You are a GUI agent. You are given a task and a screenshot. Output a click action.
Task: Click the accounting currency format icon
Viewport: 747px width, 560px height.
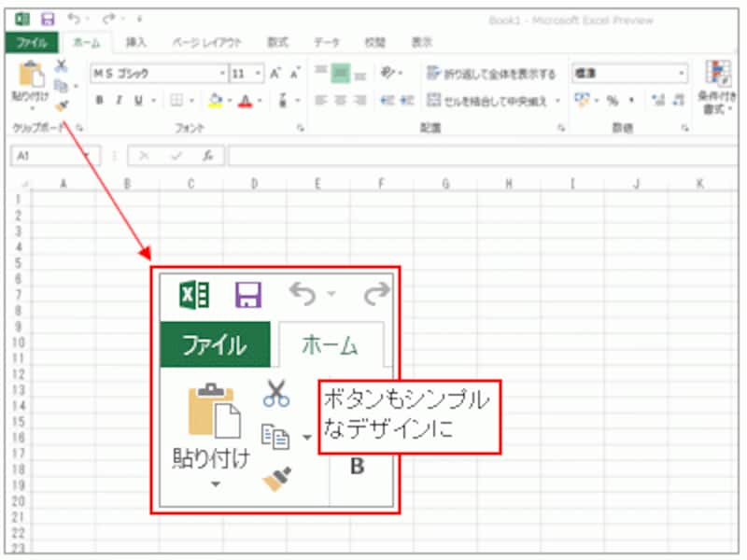[x=582, y=101]
